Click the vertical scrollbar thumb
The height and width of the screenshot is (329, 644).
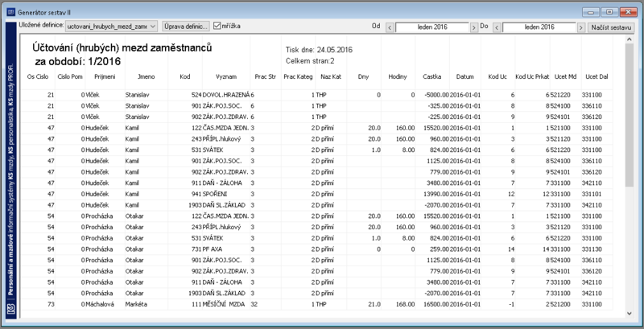(x=629, y=115)
